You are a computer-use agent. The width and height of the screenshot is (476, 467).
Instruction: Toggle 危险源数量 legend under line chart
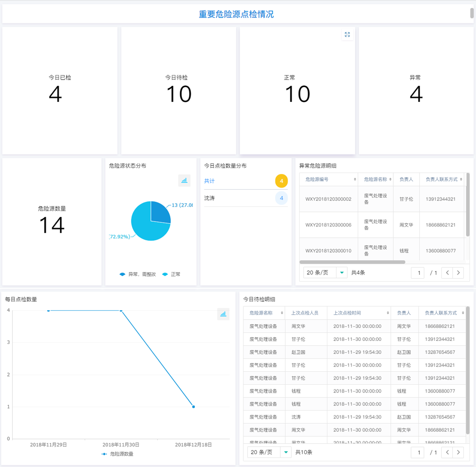click(x=117, y=454)
